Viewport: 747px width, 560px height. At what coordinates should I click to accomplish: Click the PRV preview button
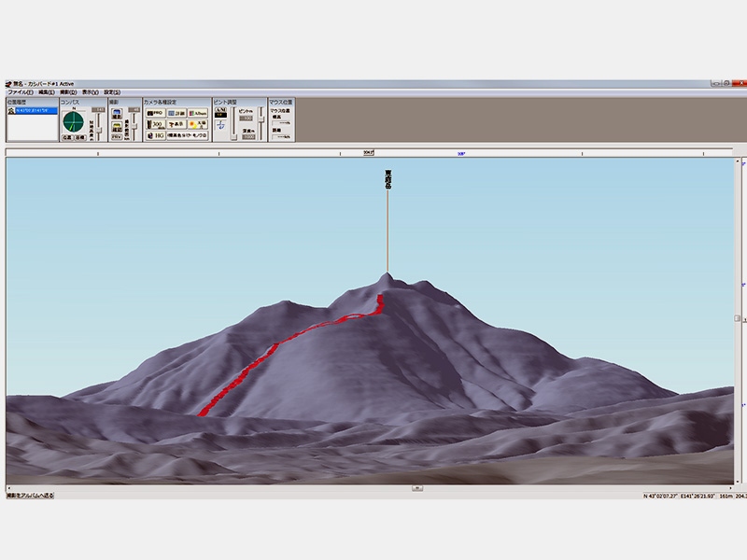[117, 136]
